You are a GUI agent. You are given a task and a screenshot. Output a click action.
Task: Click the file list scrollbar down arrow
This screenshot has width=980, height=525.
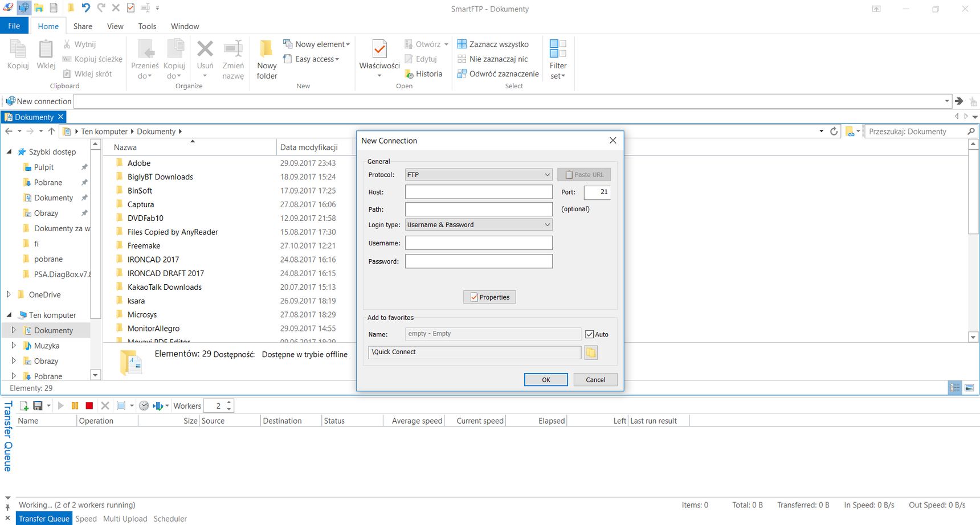point(973,337)
